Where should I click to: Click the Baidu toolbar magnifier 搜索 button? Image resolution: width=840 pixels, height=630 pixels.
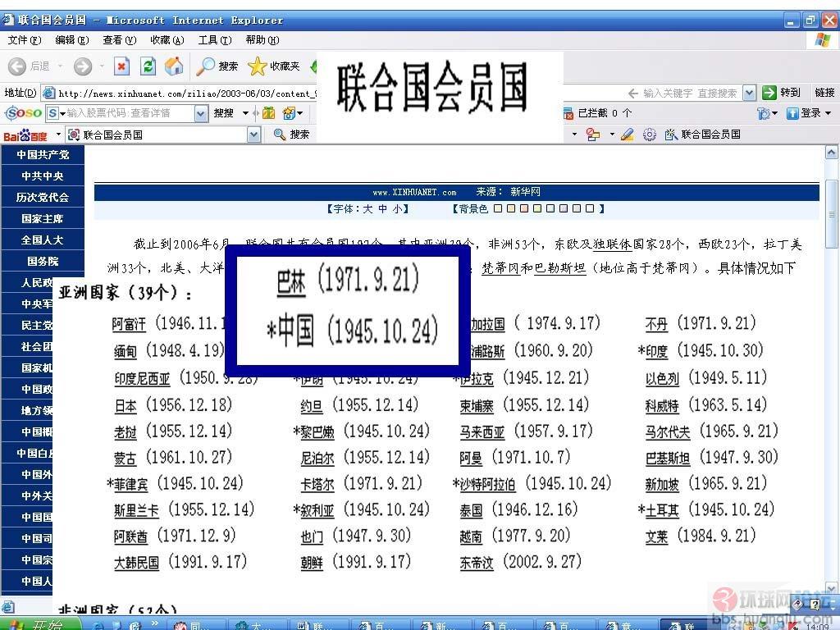(291, 135)
